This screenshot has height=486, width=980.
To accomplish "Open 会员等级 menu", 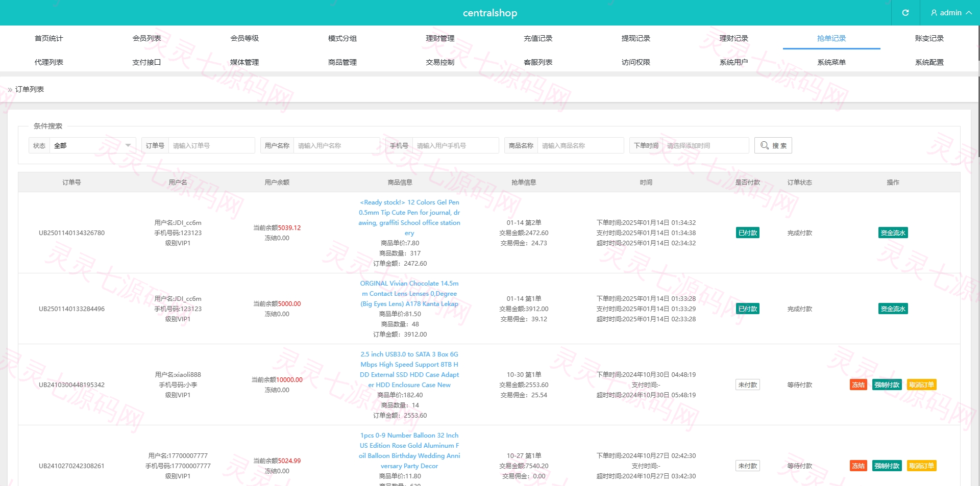I will pyautogui.click(x=244, y=38).
